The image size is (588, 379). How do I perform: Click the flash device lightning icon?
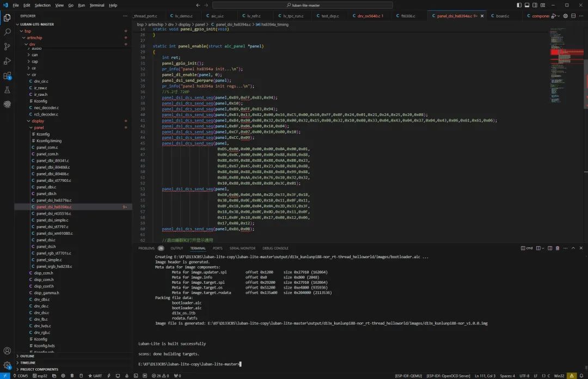coord(109,376)
